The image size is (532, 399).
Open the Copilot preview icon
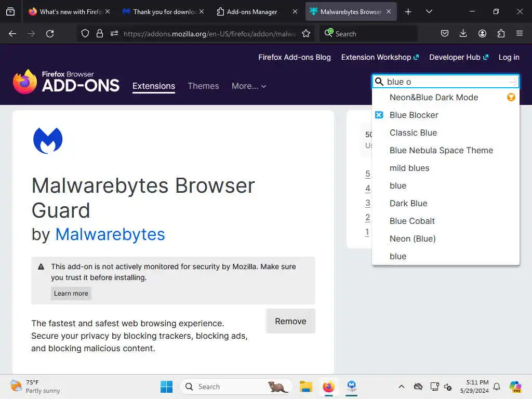515,387
